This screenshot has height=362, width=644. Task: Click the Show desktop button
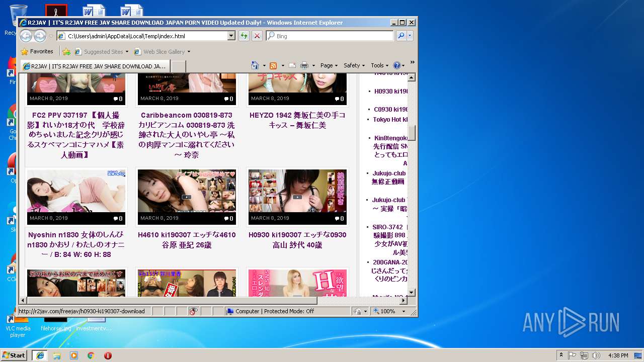pos(639,355)
